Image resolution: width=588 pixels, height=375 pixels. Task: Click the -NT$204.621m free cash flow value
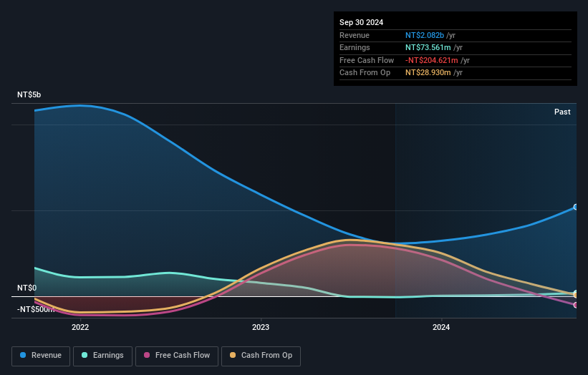click(x=432, y=60)
